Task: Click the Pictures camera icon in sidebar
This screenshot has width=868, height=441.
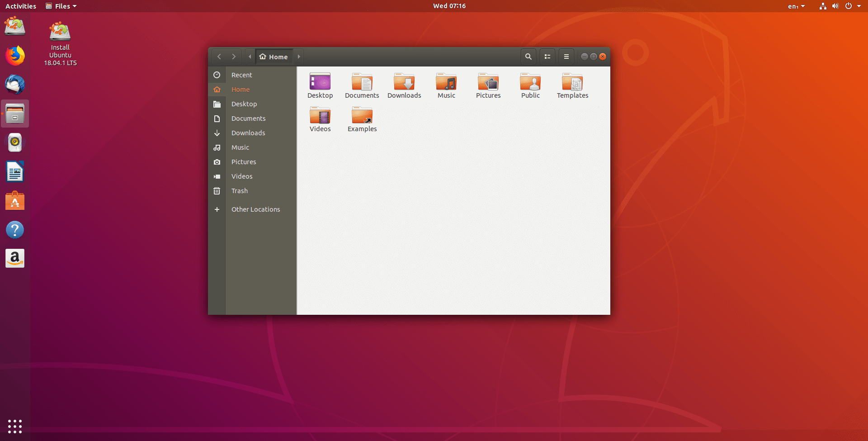Action: [x=217, y=162]
